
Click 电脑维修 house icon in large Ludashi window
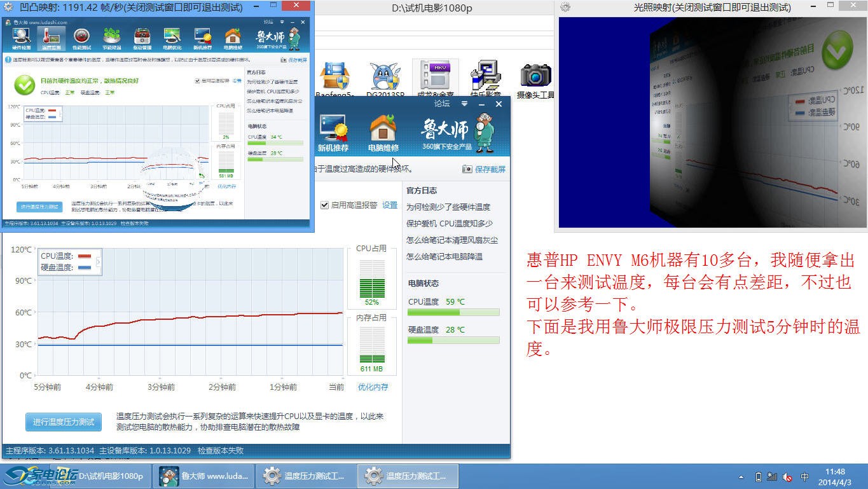[x=383, y=133]
